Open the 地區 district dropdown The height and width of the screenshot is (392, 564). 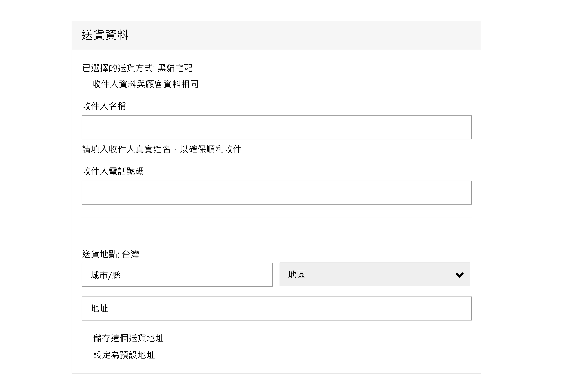(x=374, y=274)
